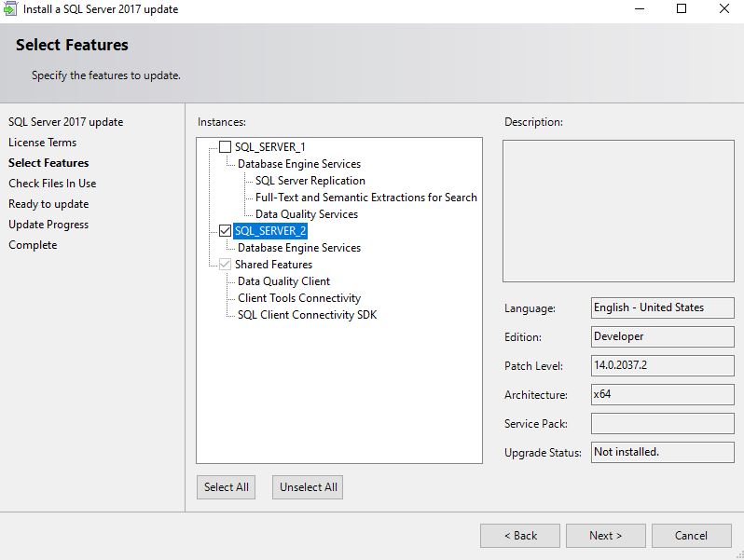Viewport: 744px width, 560px height.
Task: Toggle the Shared Features checkbox
Action: (x=225, y=264)
